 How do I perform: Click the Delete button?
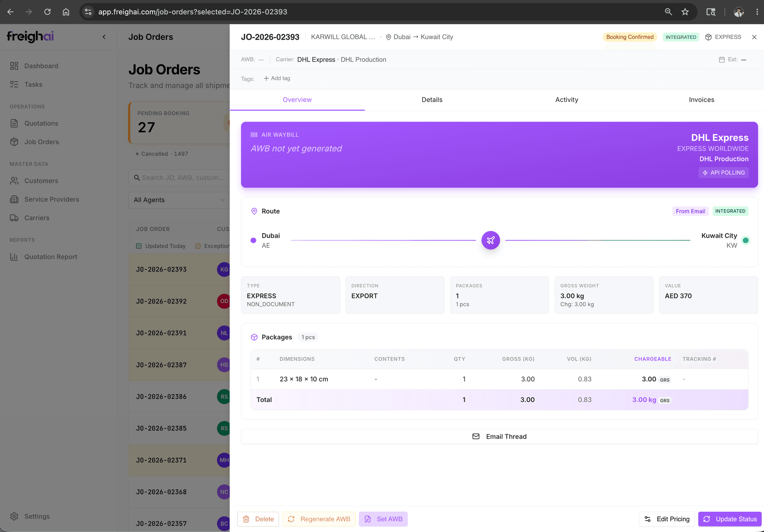pyautogui.click(x=258, y=519)
